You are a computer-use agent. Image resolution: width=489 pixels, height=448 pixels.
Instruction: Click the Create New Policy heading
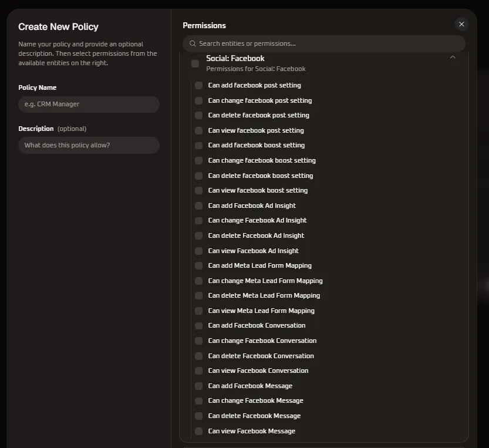click(58, 27)
